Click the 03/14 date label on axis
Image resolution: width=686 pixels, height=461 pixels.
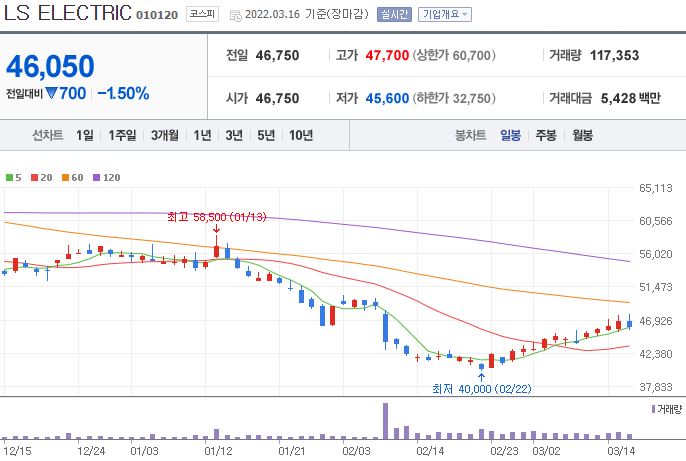[621, 451]
